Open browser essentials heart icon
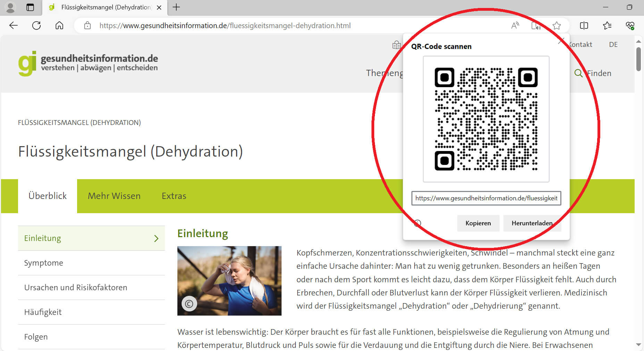 tap(630, 25)
